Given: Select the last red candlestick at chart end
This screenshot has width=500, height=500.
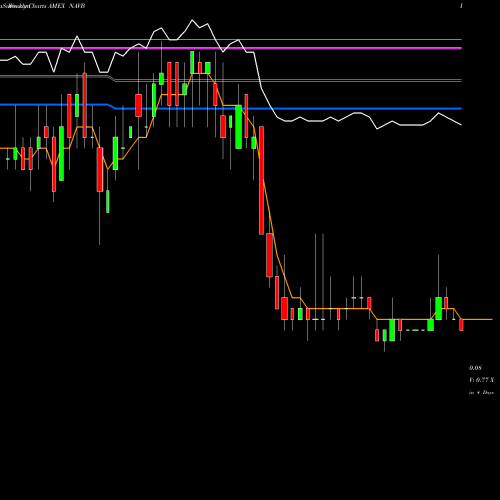Looking at the screenshot, I should click(x=461, y=325).
